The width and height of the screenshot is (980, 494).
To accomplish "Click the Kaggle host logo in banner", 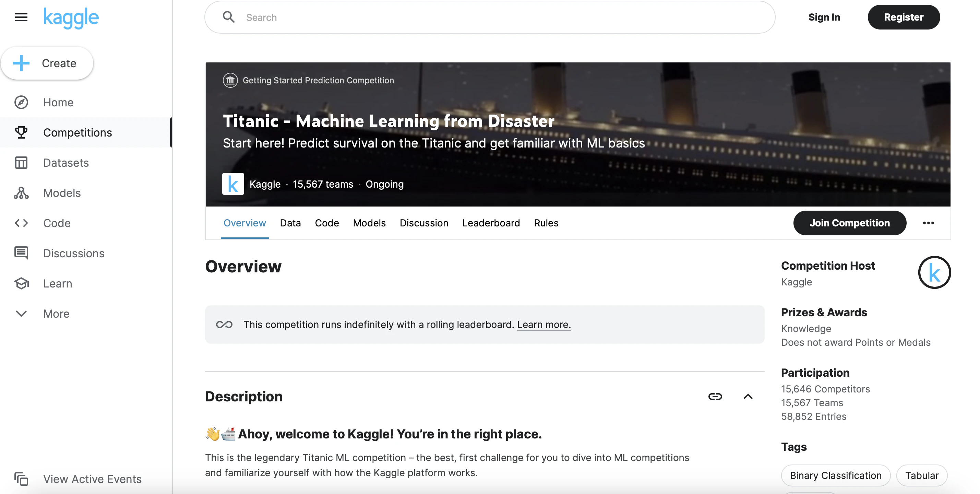I will [233, 184].
